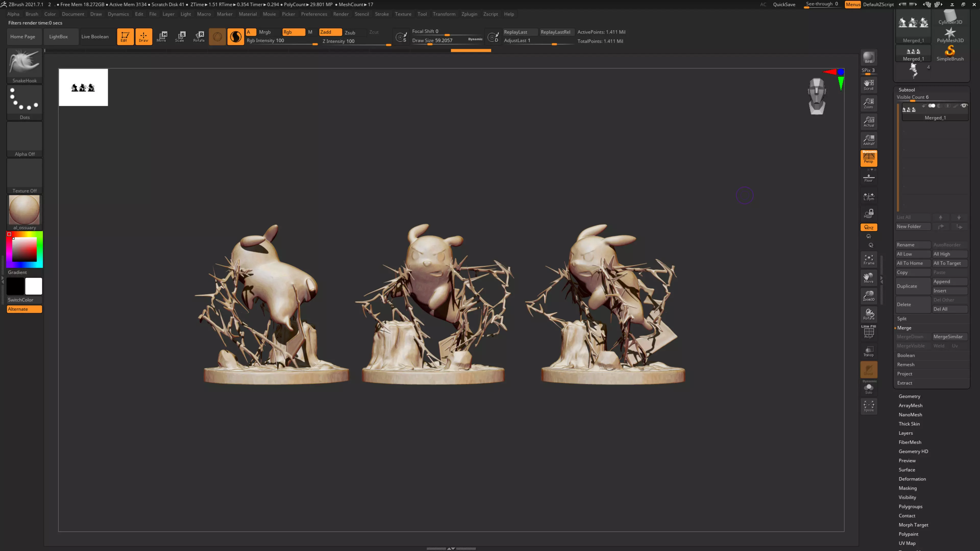Click the SwitchColor button
This screenshot has height=551, width=980.
coord(24,300)
